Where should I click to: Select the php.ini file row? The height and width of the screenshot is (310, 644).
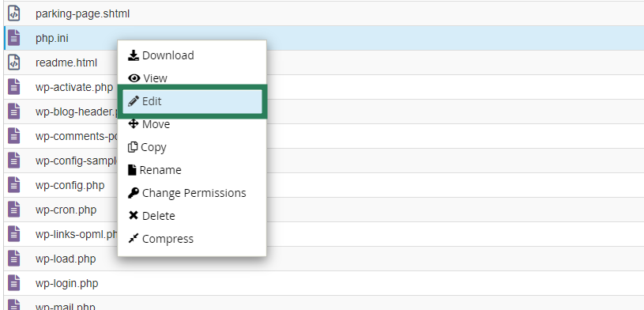click(x=324, y=38)
